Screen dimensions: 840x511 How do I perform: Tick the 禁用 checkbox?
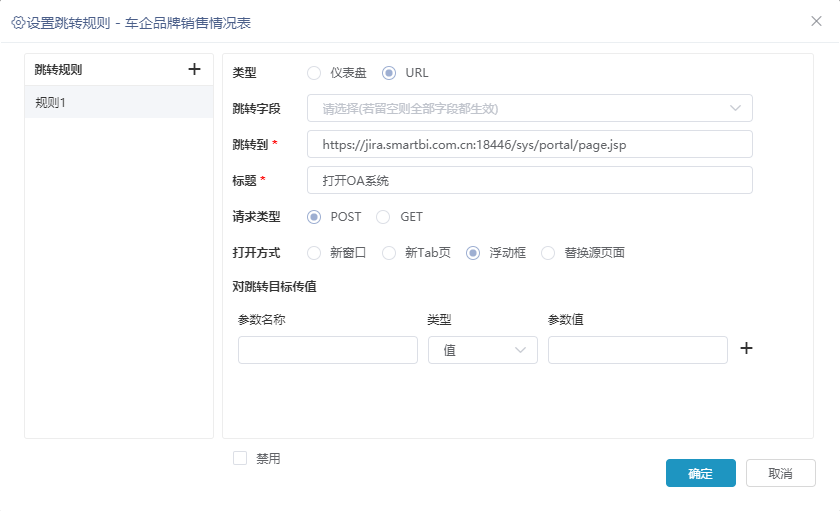click(240, 458)
